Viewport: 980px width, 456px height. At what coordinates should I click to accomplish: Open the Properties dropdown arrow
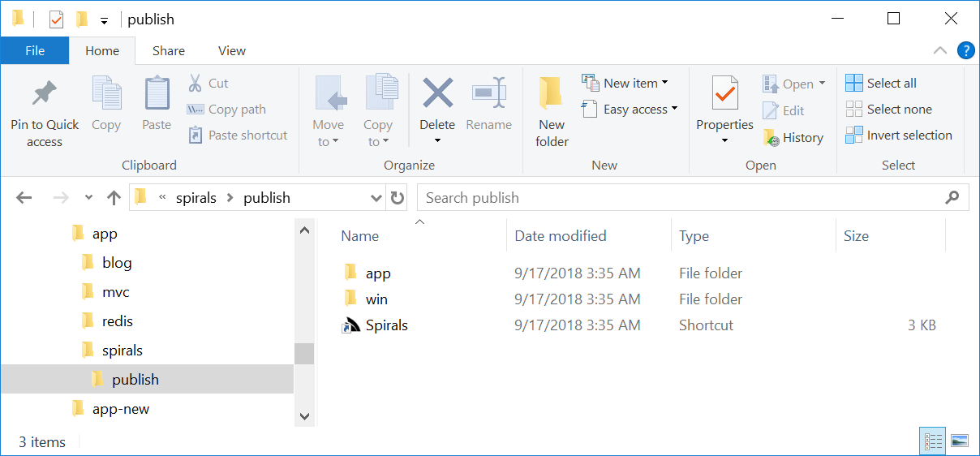tap(724, 141)
